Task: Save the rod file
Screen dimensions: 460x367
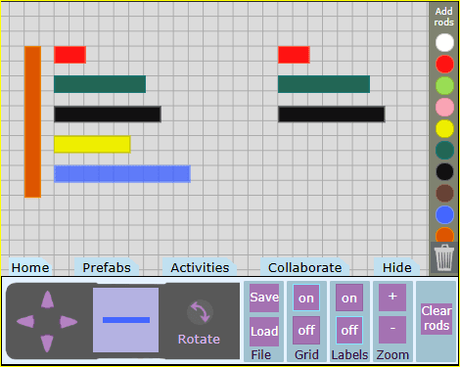Action: [x=264, y=298]
